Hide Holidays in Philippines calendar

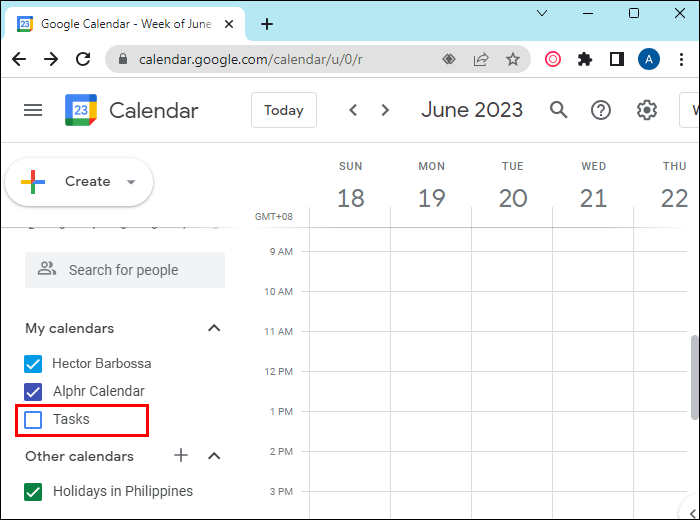point(33,492)
